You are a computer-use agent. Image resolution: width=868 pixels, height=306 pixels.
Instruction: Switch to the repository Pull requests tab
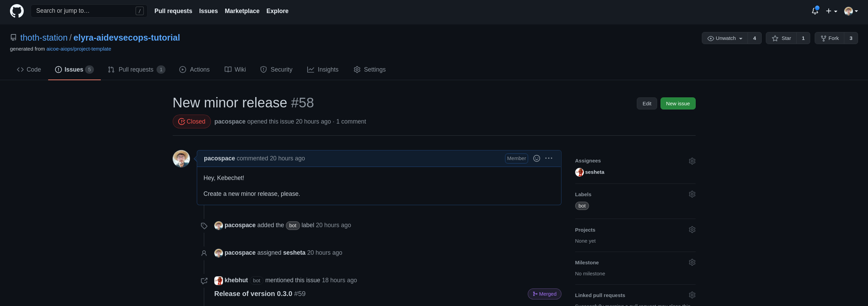[x=137, y=70]
